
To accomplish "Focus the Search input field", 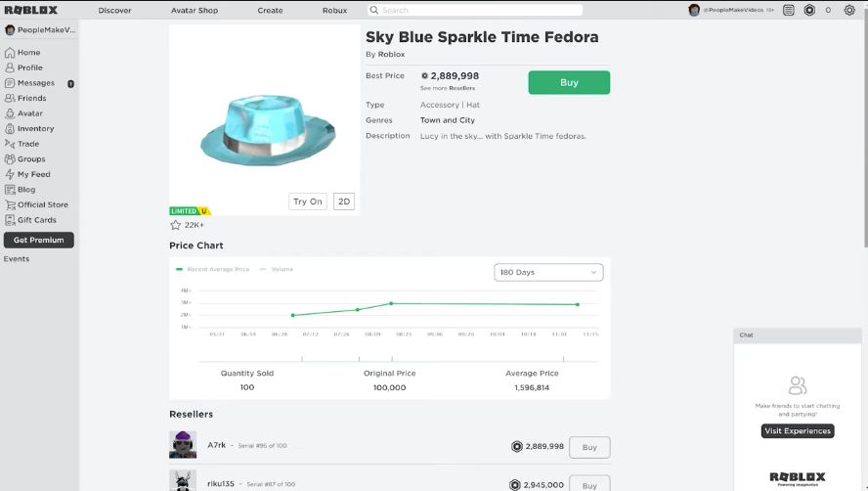I will (x=475, y=10).
